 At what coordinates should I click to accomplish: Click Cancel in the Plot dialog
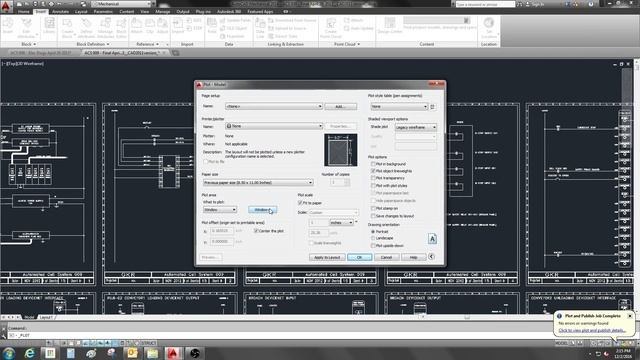coord(386,258)
